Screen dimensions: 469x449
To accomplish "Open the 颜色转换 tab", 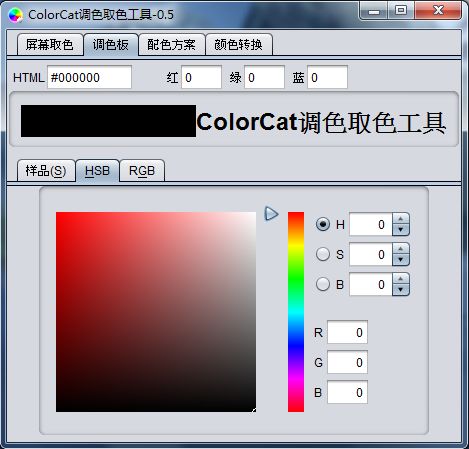I will [239, 44].
